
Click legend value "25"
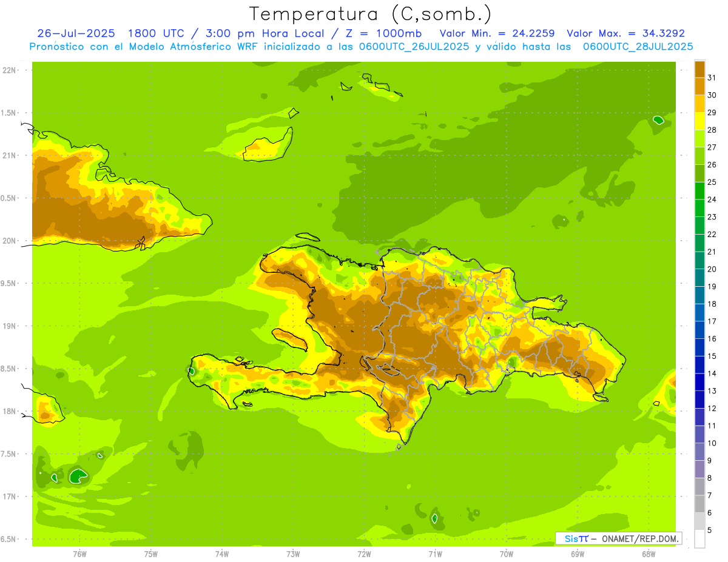coord(712,182)
